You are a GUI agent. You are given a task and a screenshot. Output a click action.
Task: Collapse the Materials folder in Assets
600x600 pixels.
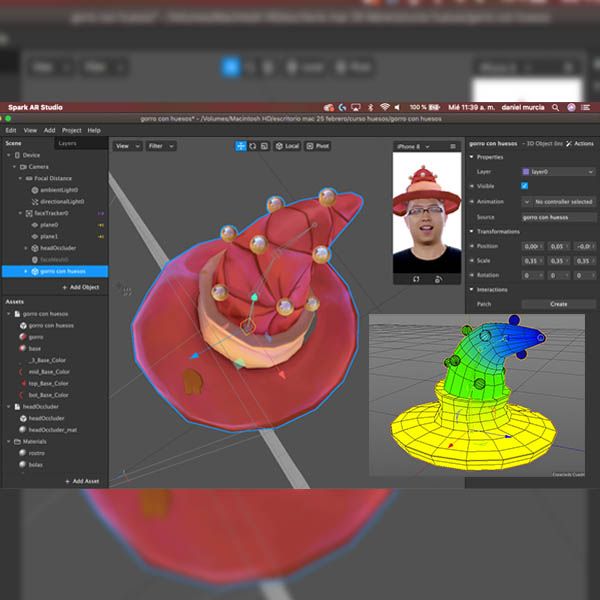pos(10,441)
